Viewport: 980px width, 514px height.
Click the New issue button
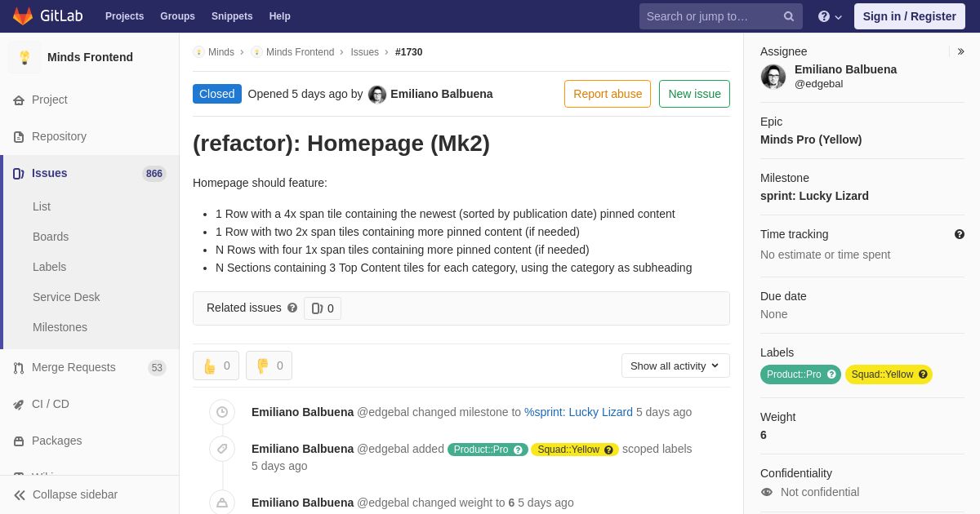(694, 94)
